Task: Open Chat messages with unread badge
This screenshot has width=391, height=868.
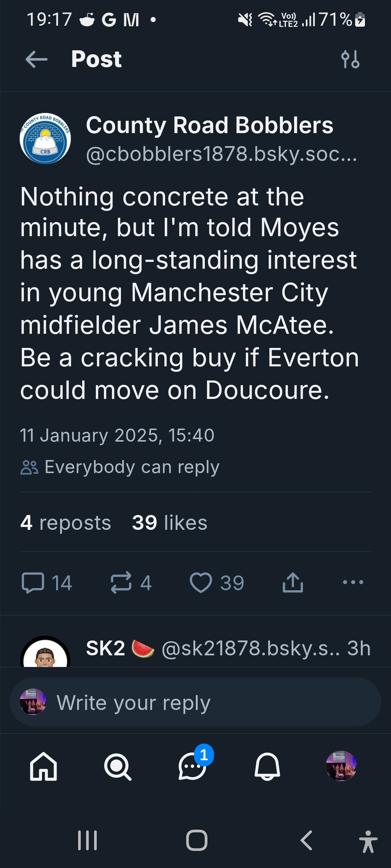Action: click(193, 766)
